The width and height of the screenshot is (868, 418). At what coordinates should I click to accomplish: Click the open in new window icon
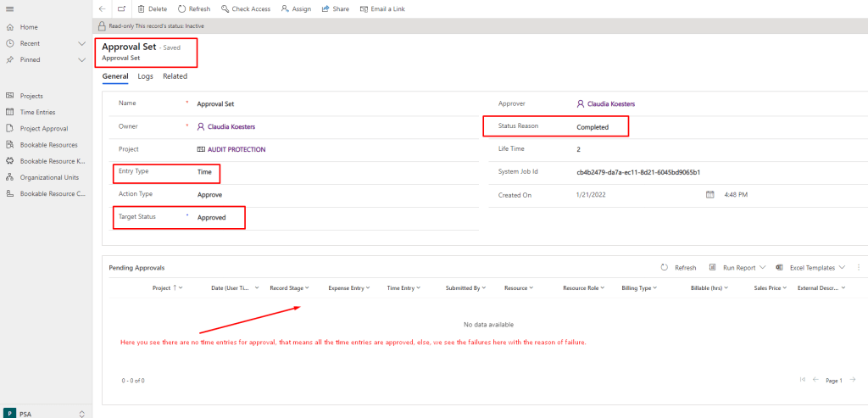point(122,8)
